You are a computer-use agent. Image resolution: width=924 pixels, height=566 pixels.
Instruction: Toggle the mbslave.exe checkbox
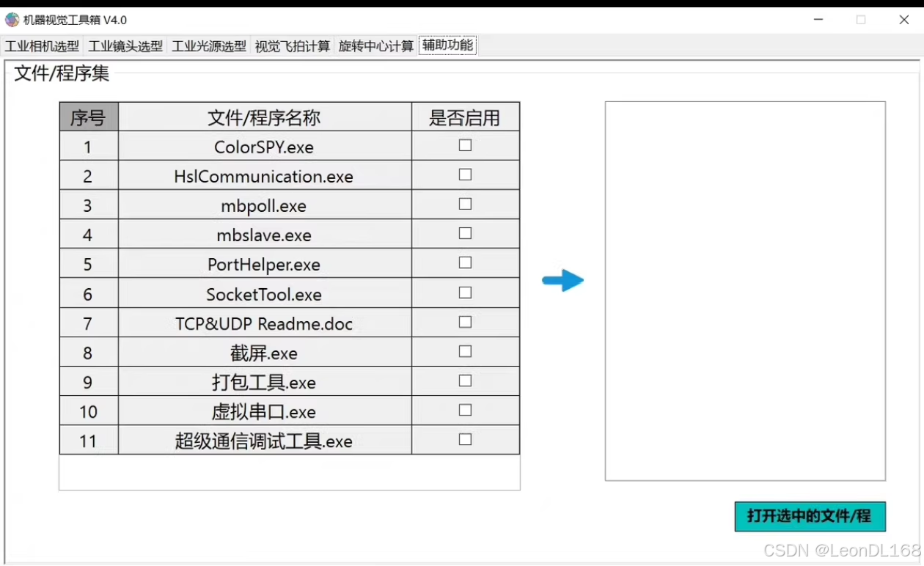tap(465, 233)
